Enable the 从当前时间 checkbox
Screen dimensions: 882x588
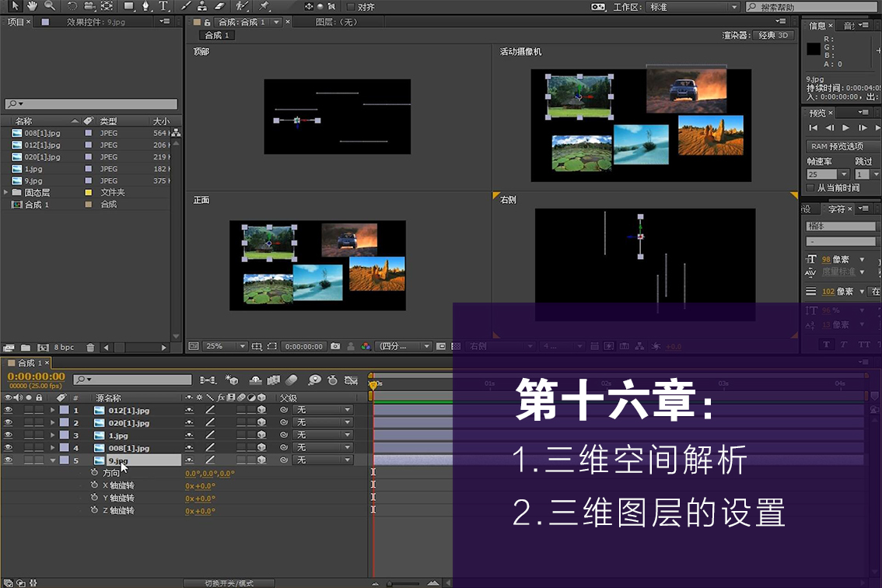810,188
